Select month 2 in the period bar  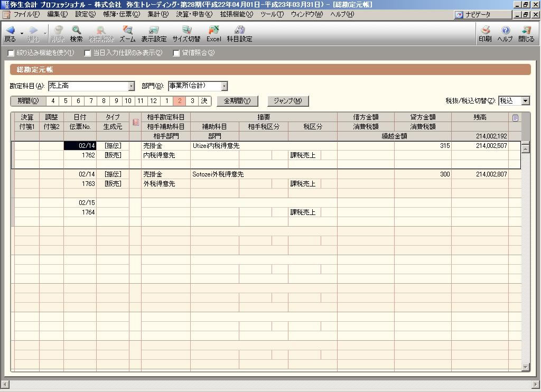(x=180, y=101)
